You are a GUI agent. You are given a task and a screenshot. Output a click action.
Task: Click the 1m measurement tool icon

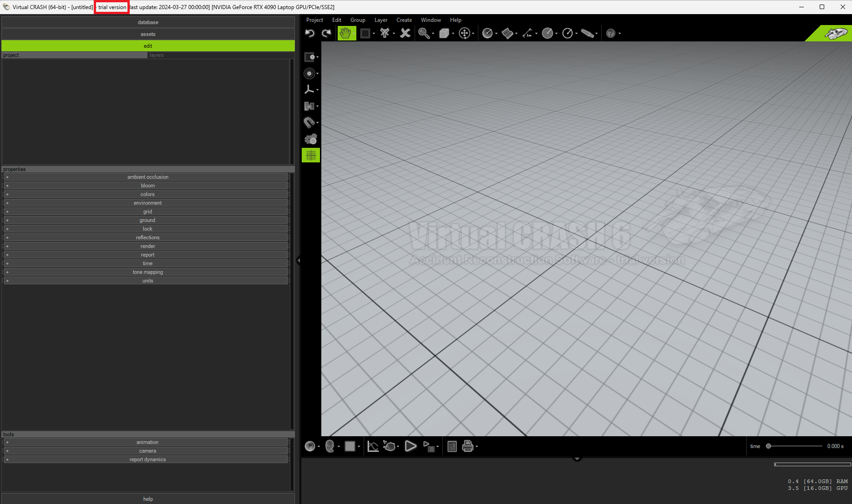pyautogui.click(x=527, y=33)
